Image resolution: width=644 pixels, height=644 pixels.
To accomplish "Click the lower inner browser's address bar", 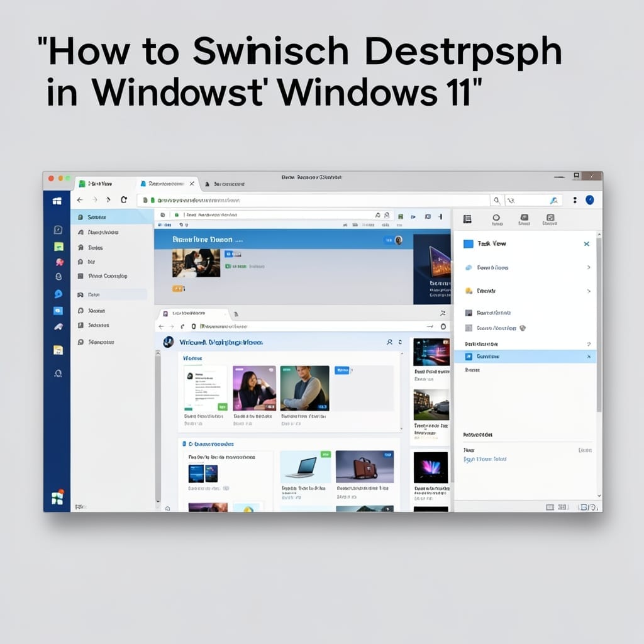I will click(x=308, y=326).
